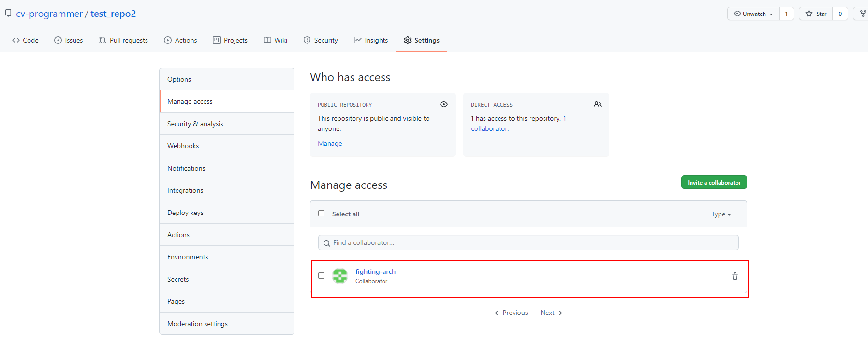Check the Select all checkbox
The image size is (868, 342).
tap(321, 214)
